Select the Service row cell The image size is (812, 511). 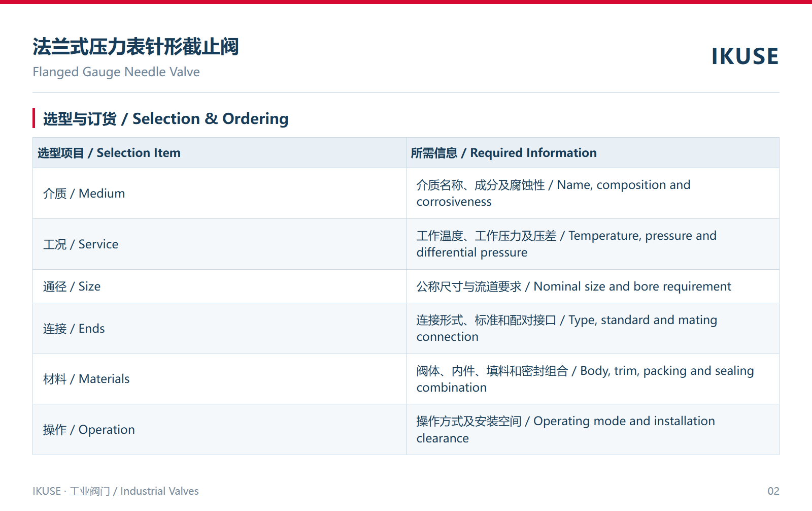coord(219,244)
